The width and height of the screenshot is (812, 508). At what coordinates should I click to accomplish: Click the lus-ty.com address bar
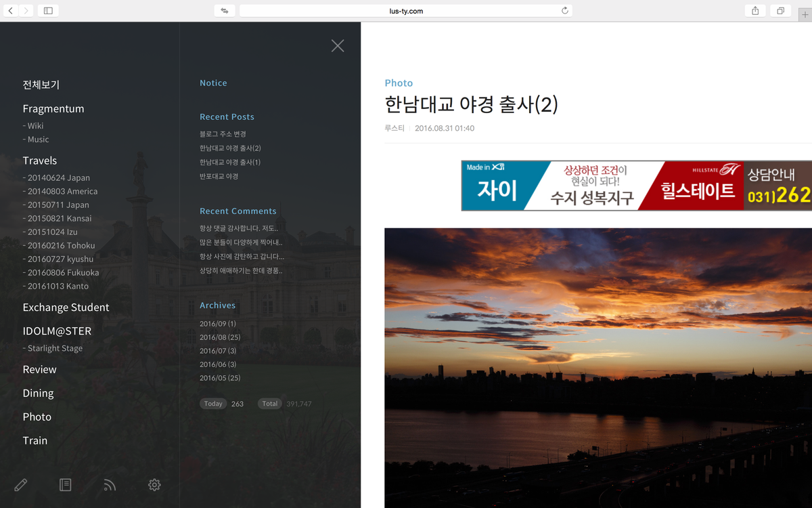[406, 11]
